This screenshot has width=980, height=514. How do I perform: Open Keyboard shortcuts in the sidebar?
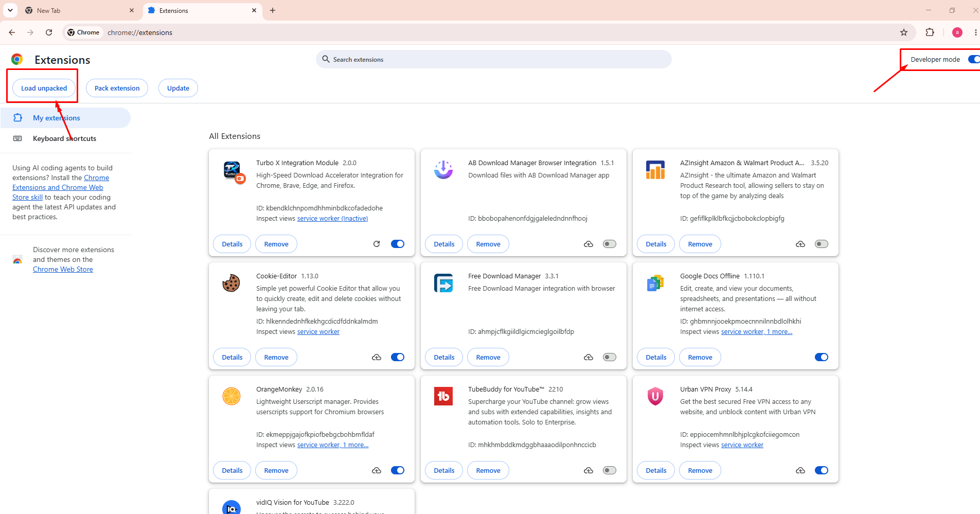pyautogui.click(x=65, y=138)
